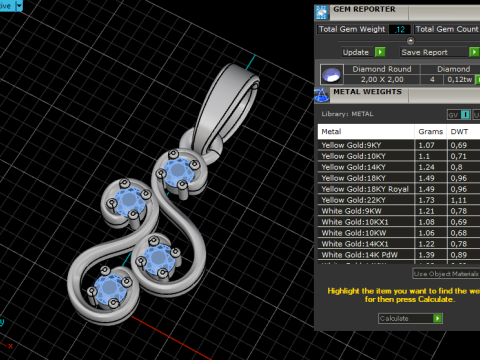Select the Yellow Gold:14KY row
This screenshot has width=480, height=360.
399,167
